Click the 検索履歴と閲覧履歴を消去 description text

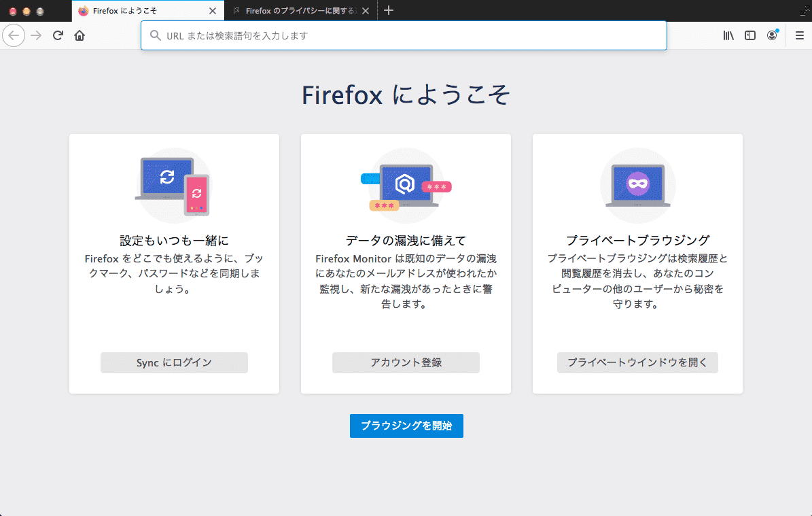tap(637, 281)
